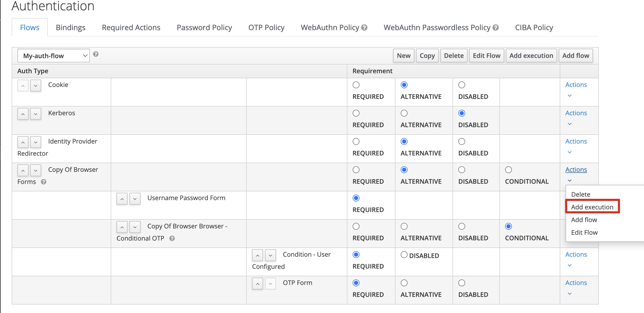Switch to the Bindings tab
Viewport: 644px width, 313px height.
click(71, 27)
